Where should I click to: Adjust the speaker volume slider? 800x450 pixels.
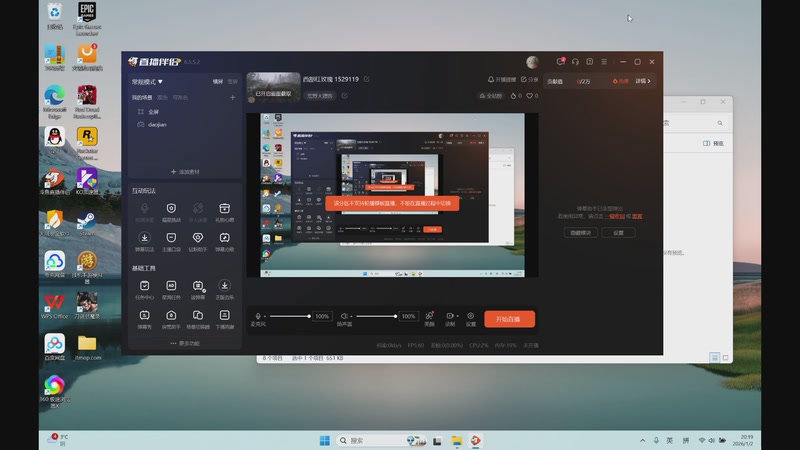[376, 316]
